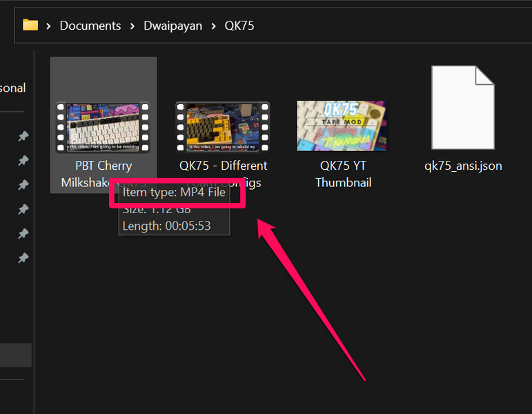Select the blank document icon of qk75_ansi.json
This screenshot has width=532, height=414.
point(462,108)
